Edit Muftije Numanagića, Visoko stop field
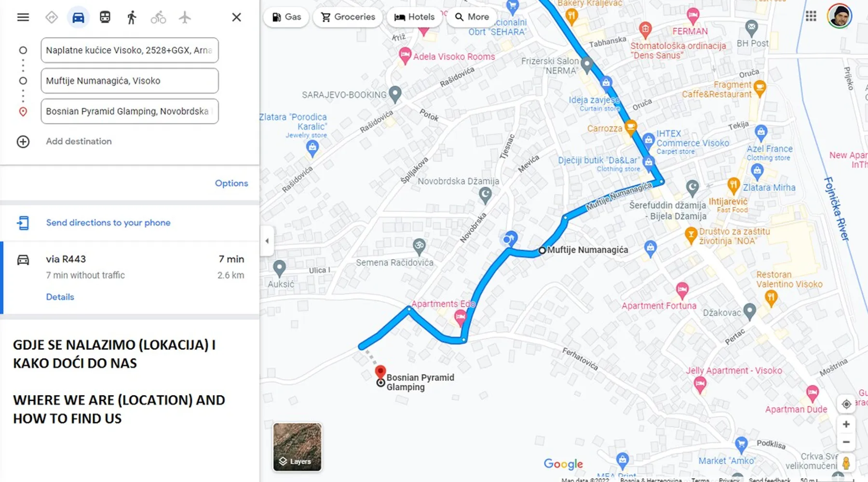Screen dimensions: 868x482 tap(130, 80)
